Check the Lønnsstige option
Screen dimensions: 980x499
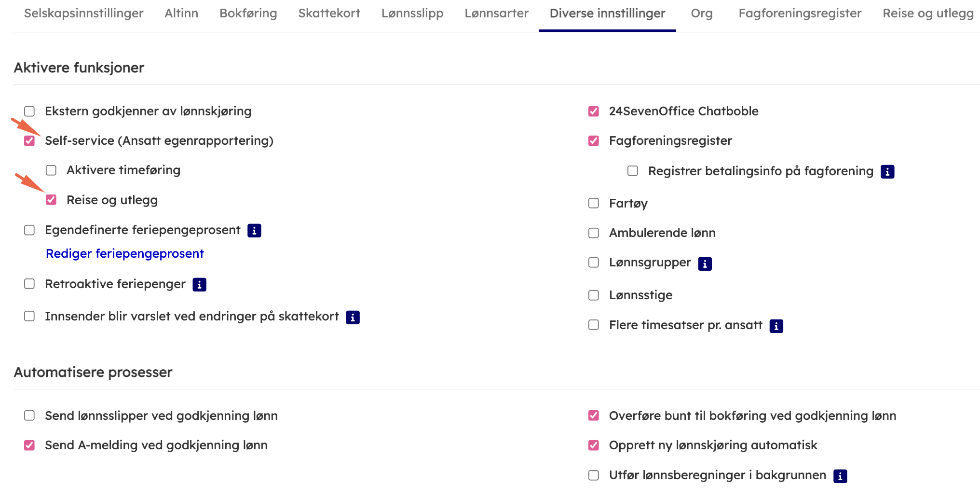click(x=594, y=295)
